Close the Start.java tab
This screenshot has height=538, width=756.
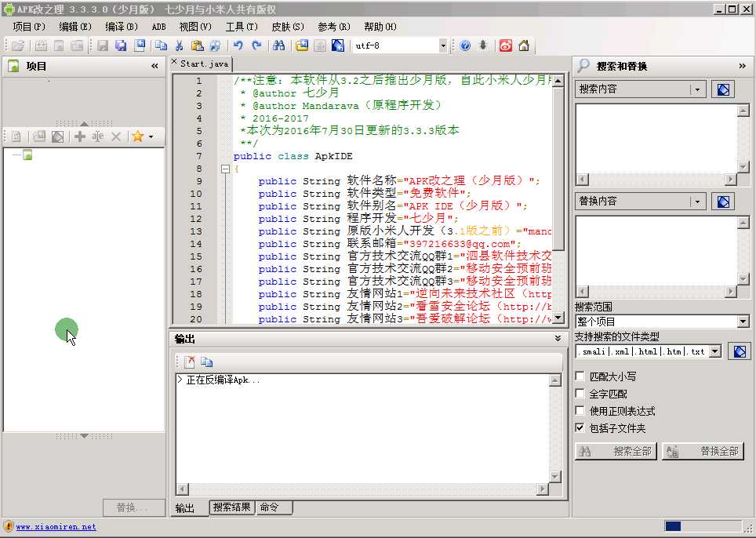175,61
